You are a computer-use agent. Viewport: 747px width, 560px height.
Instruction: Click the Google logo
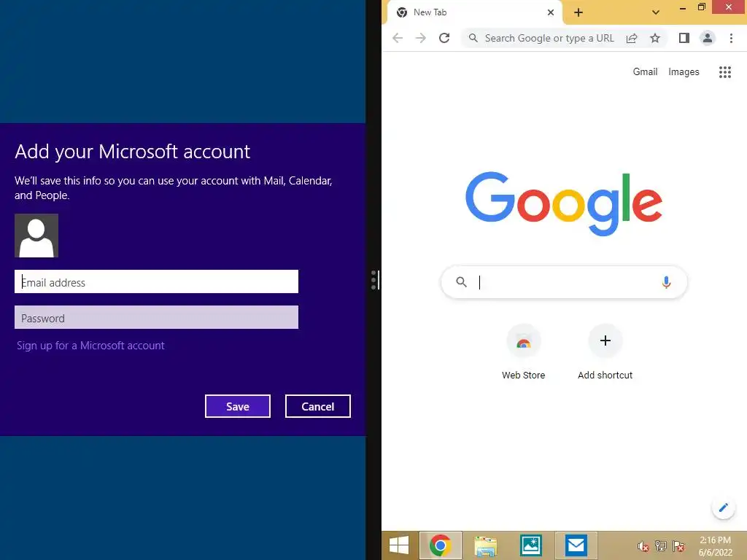coord(564,204)
